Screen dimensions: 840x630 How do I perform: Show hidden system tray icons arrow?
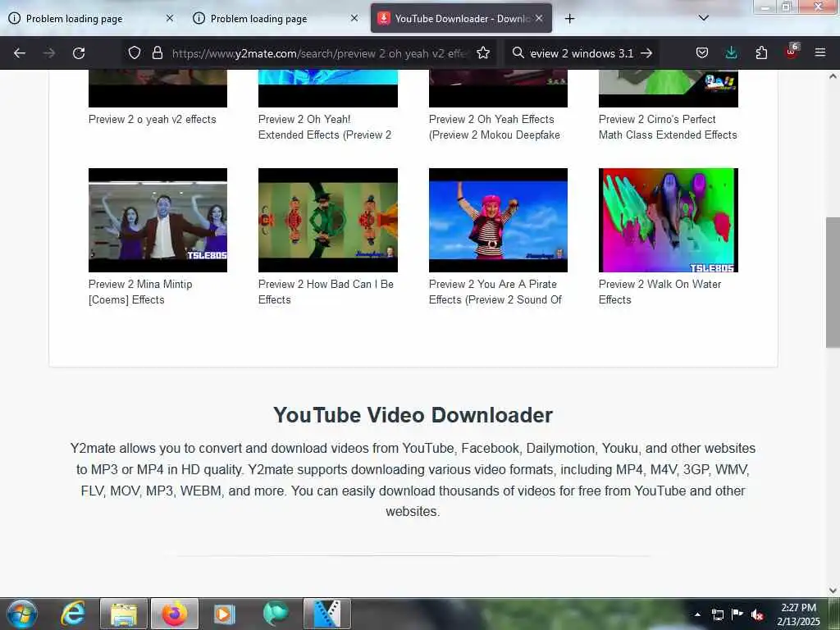pyautogui.click(x=697, y=614)
